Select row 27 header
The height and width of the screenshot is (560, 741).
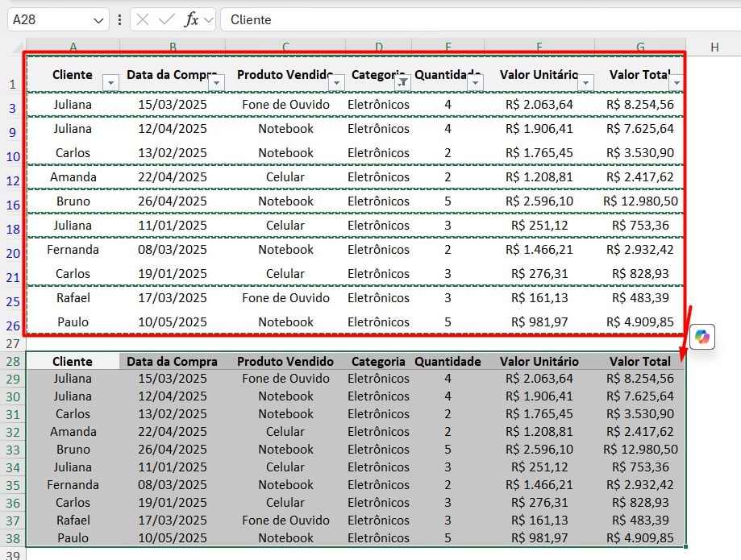pos(13,344)
